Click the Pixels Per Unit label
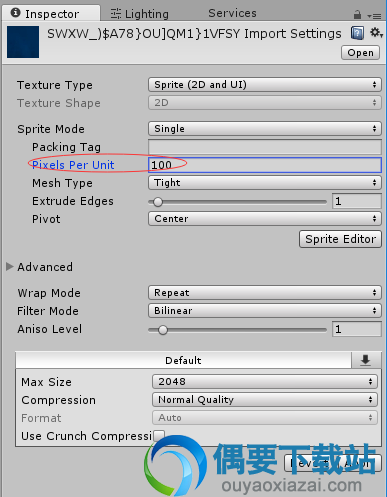 pyautogui.click(x=73, y=165)
